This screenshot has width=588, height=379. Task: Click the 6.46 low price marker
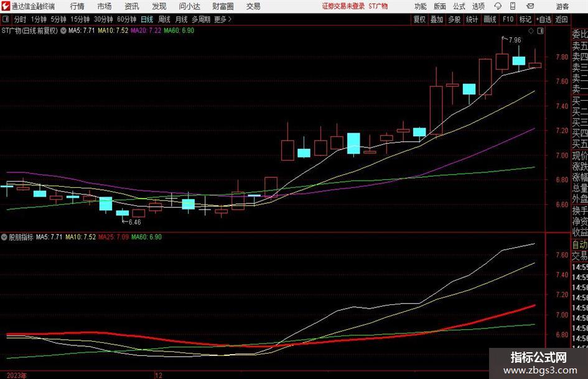coord(134,222)
